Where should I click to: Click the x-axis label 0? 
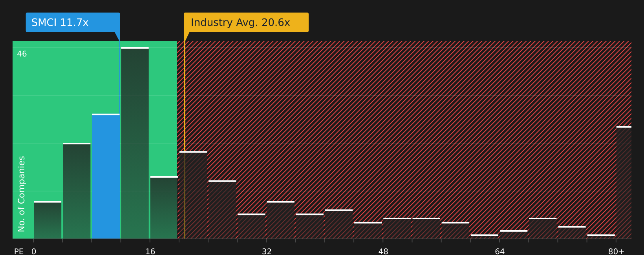pos(34,251)
